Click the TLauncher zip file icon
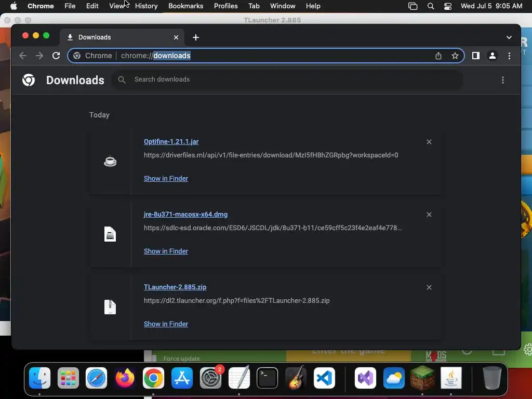This screenshot has width=532, height=399. (110, 307)
